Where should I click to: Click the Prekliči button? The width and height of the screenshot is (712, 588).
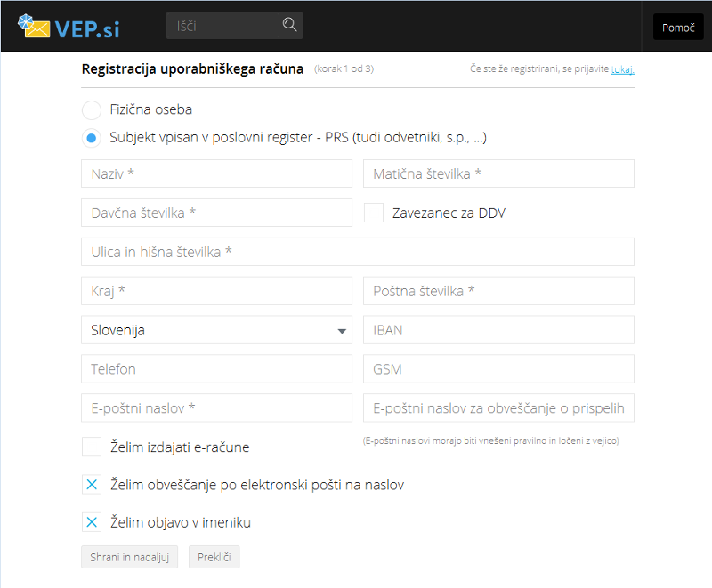click(214, 557)
